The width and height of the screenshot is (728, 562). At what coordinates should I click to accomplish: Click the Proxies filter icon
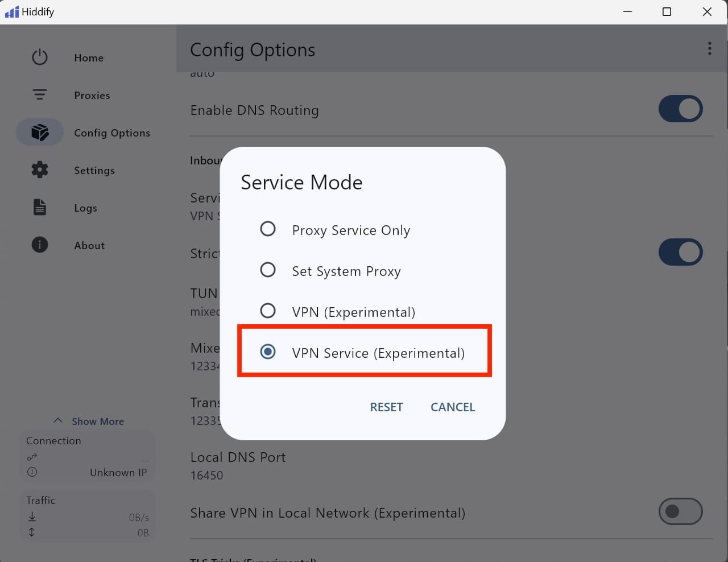40,95
